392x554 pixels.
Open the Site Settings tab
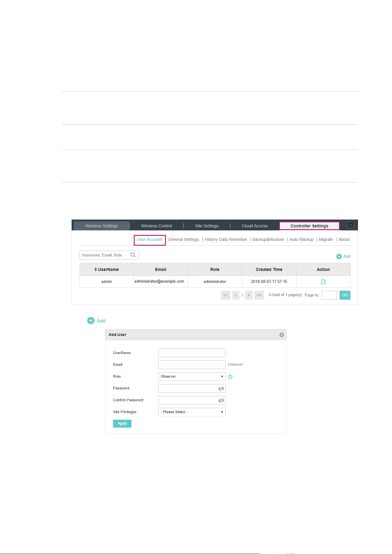[x=207, y=226]
